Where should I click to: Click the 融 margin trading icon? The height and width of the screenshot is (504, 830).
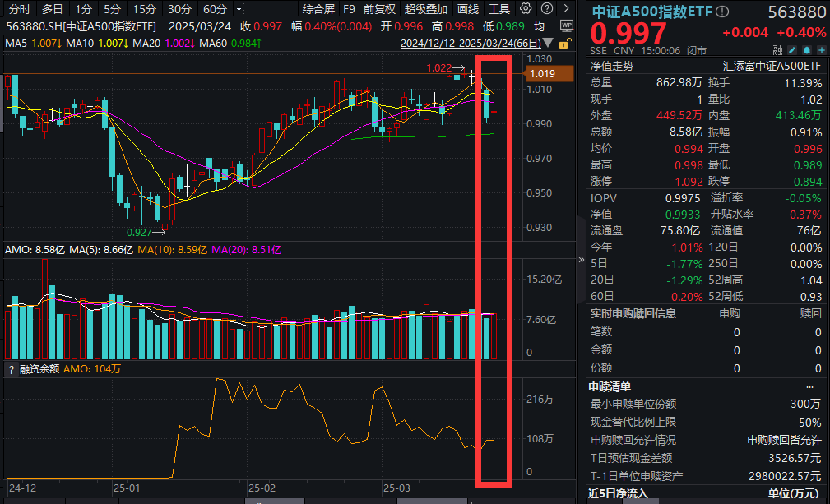click(777, 49)
